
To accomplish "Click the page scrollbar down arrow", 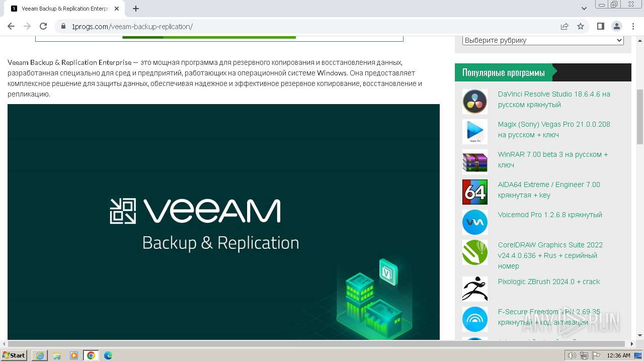I will [640, 335].
